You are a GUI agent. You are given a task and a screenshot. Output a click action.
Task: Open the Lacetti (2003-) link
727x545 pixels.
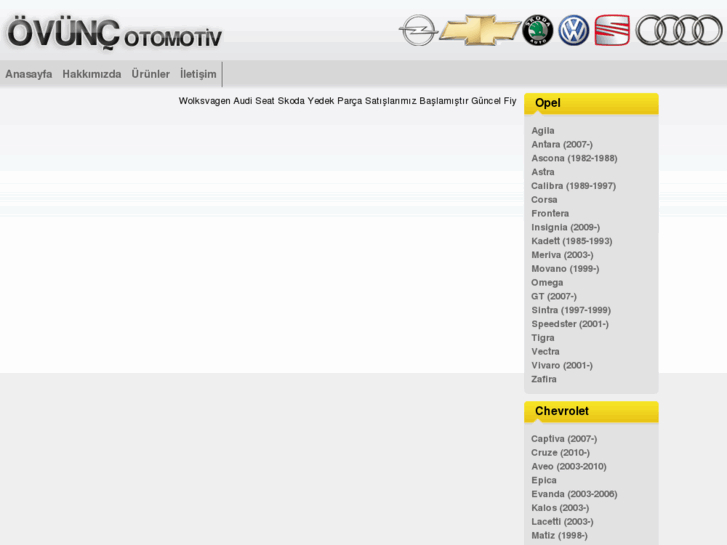pos(562,522)
